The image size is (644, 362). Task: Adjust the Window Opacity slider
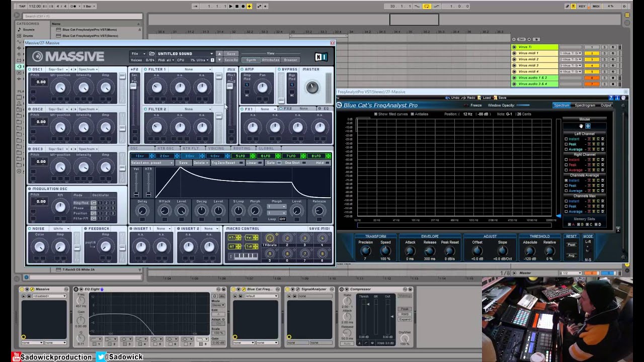523,106
